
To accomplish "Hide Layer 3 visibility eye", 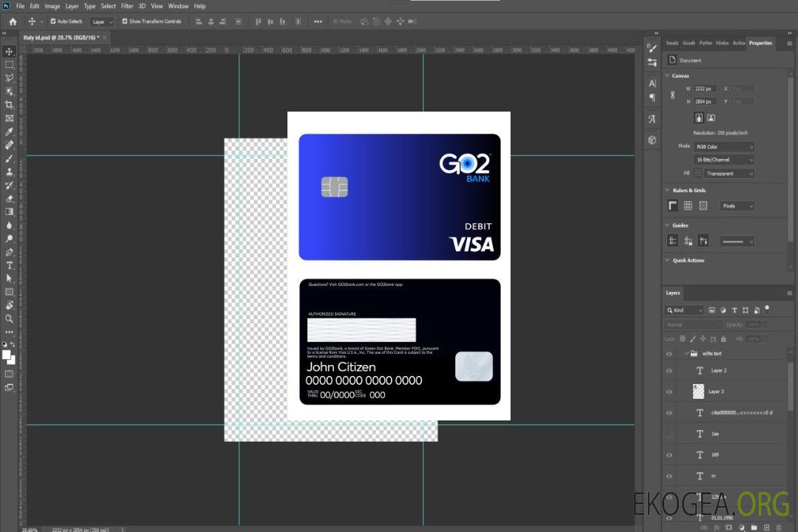I will 669,392.
